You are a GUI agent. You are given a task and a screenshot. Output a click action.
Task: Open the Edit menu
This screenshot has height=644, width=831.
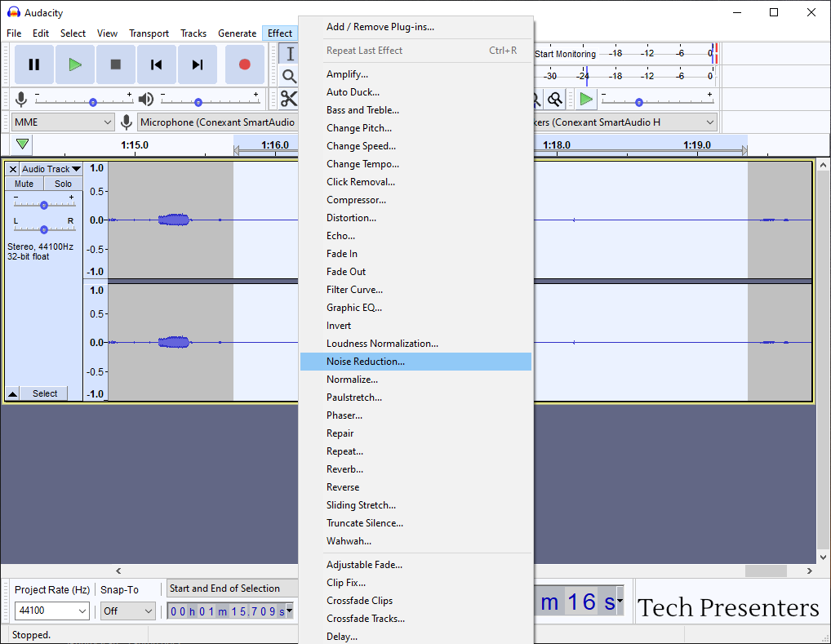(x=41, y=33)
